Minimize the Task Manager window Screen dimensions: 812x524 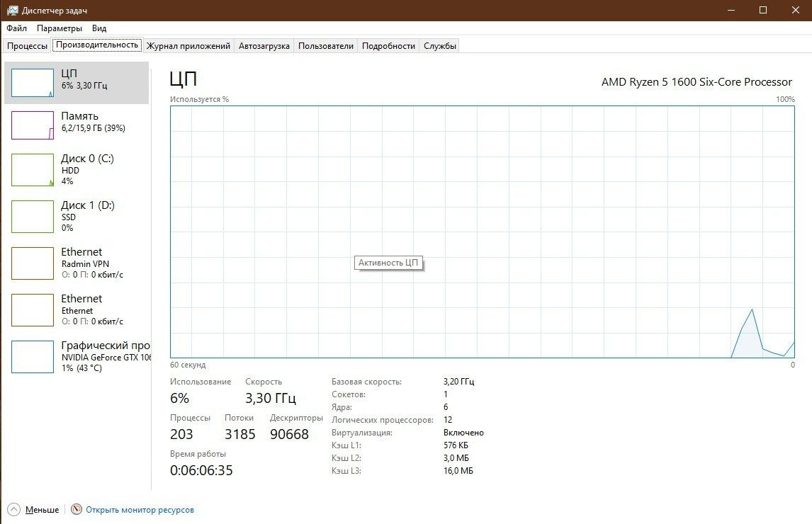[731, 11]
